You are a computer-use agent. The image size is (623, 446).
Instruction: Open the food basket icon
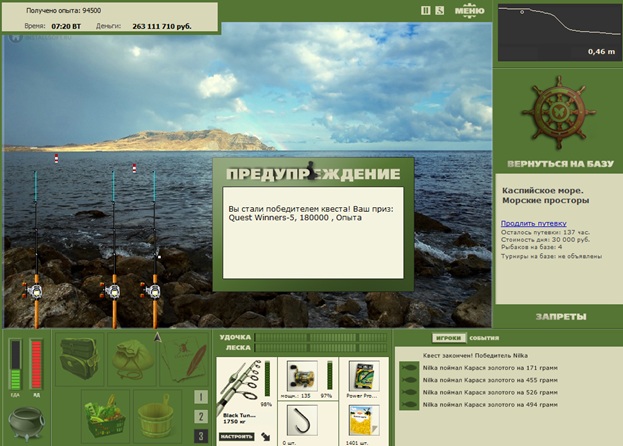pos(106,416)
